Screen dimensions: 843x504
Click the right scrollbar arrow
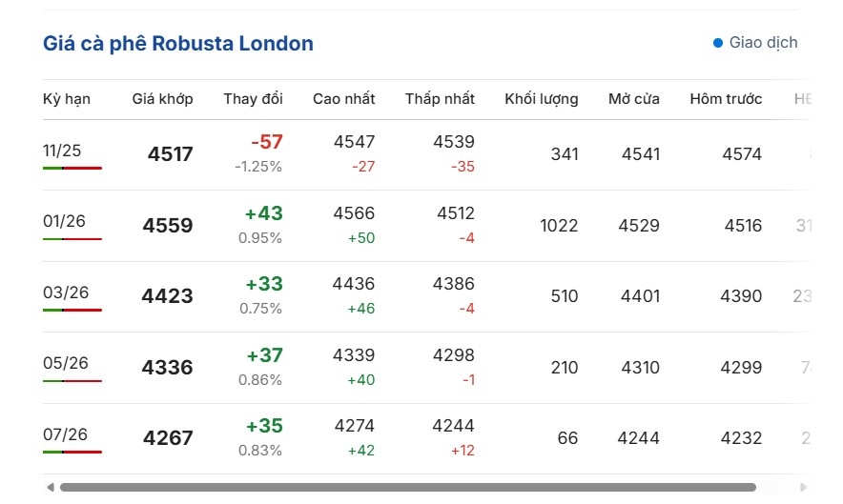803,488
